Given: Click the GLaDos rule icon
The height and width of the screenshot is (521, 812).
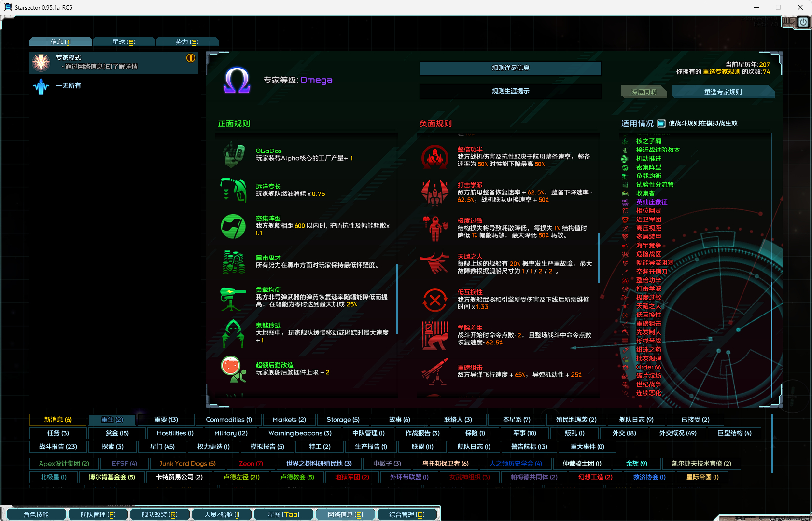Looking at the screenshot, I should point(234,155).
